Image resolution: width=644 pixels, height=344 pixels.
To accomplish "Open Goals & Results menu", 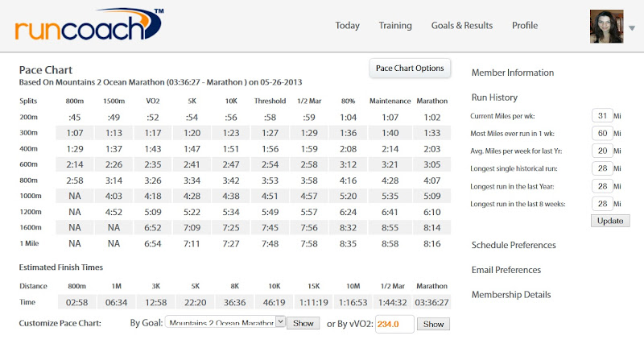I will pyautogui.click(x=461, y=26).
